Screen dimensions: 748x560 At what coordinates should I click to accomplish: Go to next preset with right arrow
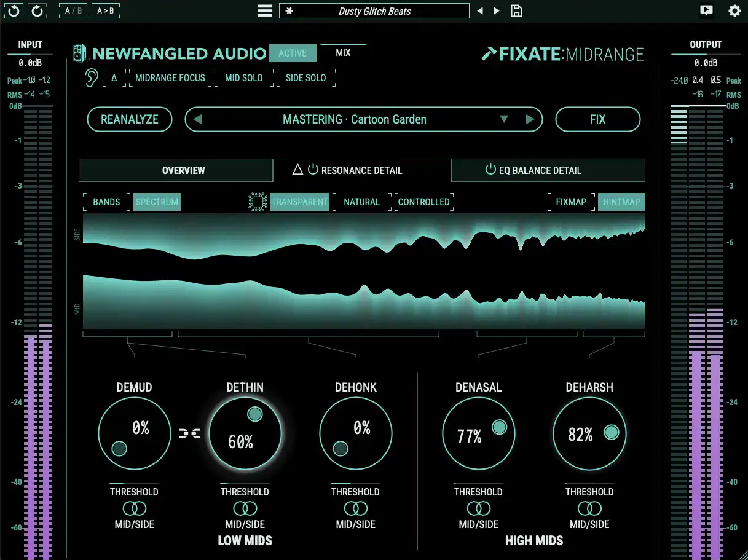(x=497, y=11)
